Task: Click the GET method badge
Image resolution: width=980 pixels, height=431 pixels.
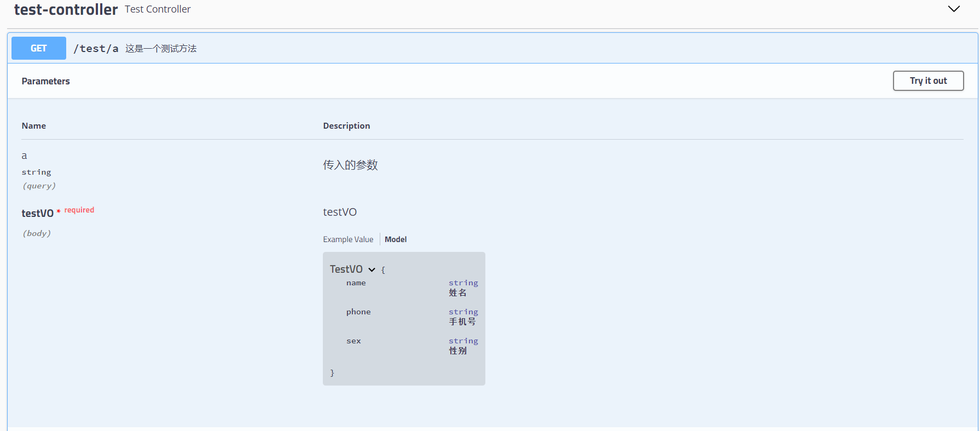Action: point(39,48)
